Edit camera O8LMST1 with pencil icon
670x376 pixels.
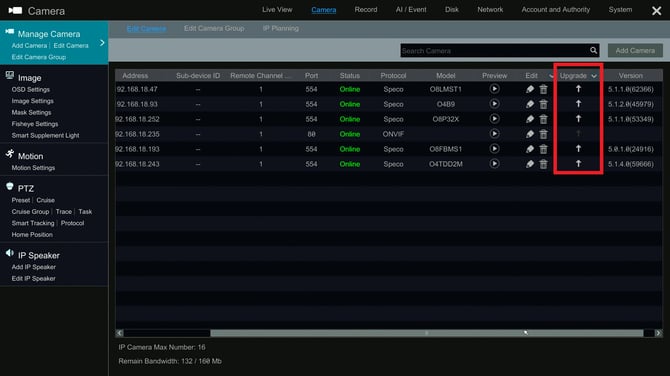530,89
